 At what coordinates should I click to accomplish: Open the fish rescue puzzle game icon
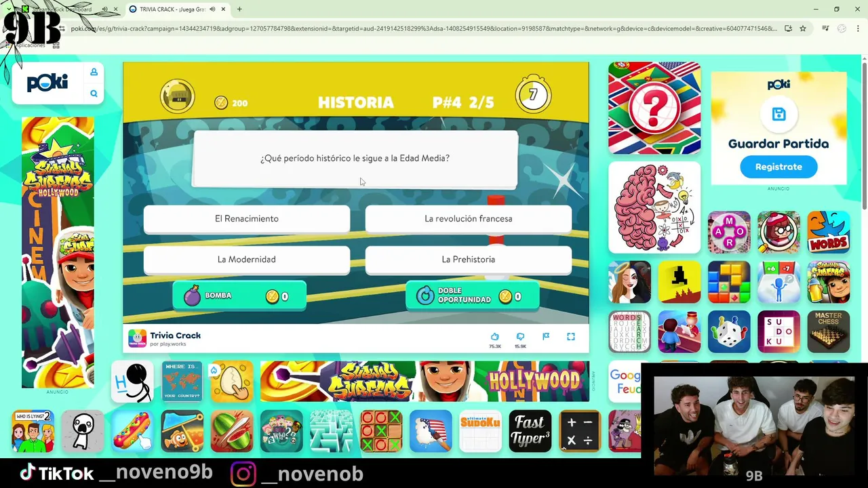tap(182, 431)
